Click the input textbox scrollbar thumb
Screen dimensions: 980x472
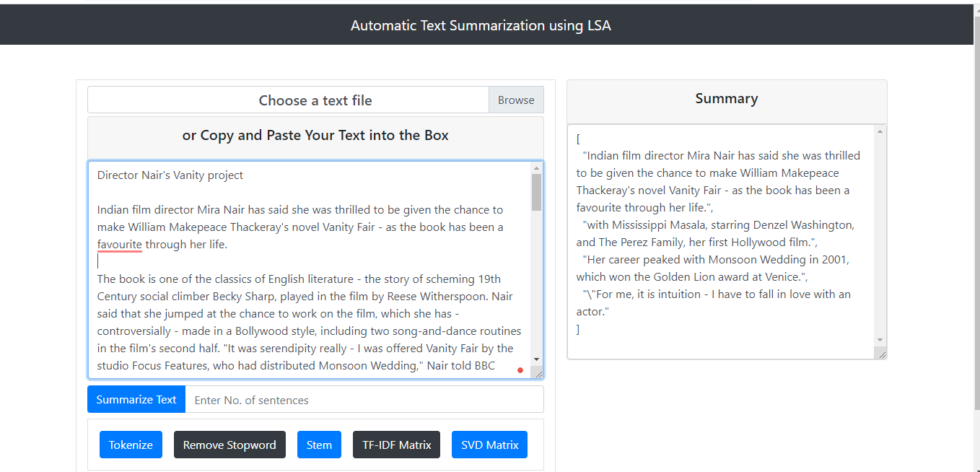[x=536, y=192]
